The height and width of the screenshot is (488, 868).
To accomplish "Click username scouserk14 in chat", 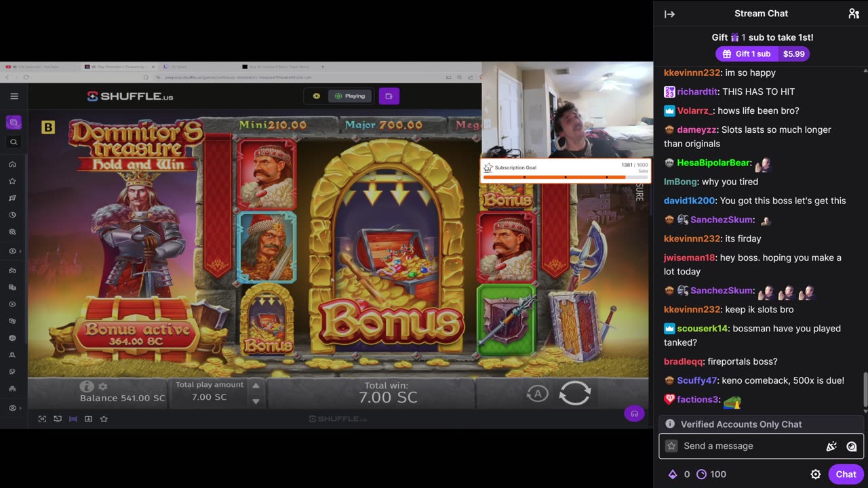I will [x=703, y=328].
